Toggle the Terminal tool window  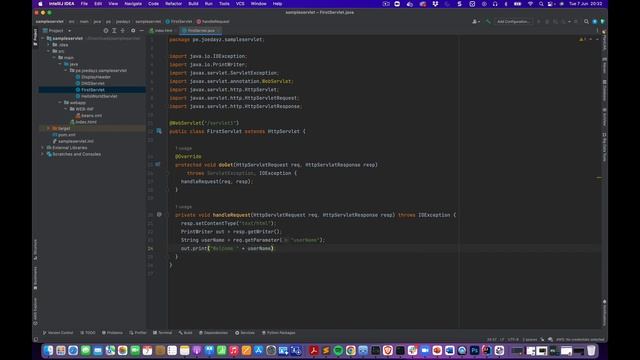(x=162, y=333)
